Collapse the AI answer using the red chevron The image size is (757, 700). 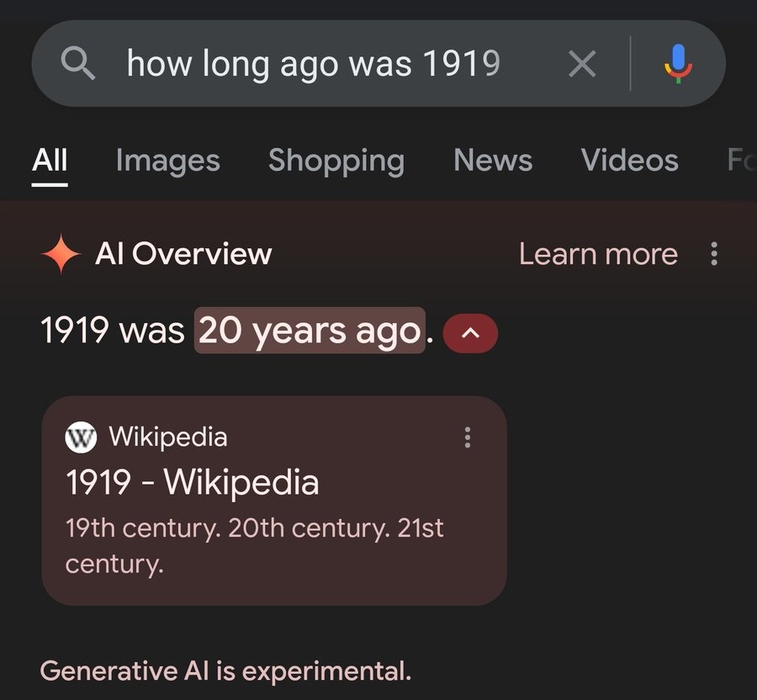[470, 333]
